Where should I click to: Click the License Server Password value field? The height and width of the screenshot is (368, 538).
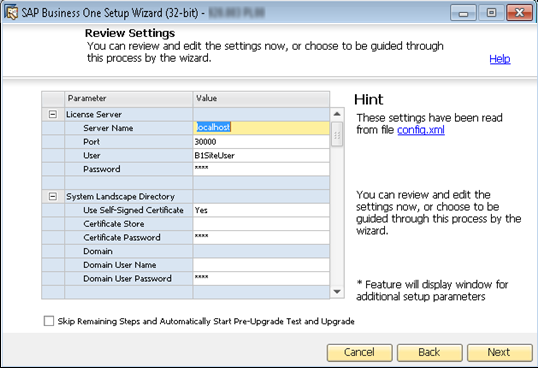tap(261, 169)
